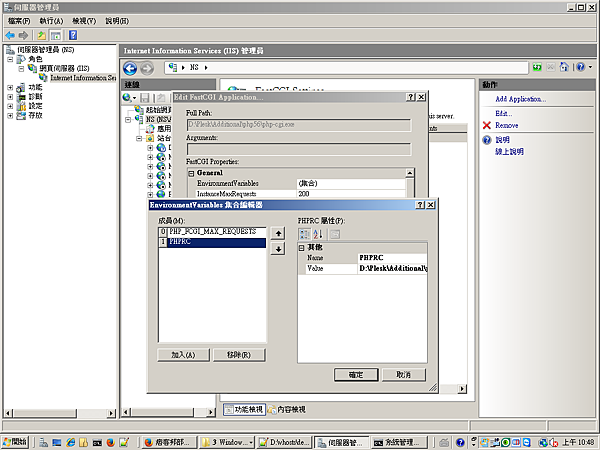Click the help icon in Server Manager toolbar
This screenshot has width=600, height=450.
(x=73, y=35)
